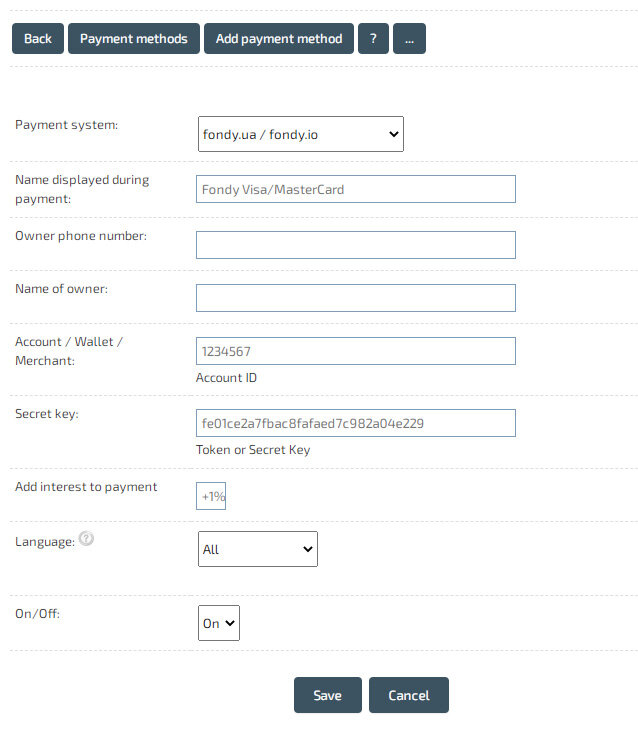
Task: Focus the Owner phone number field
Action: pyautogui.click(x=355, y=245)
